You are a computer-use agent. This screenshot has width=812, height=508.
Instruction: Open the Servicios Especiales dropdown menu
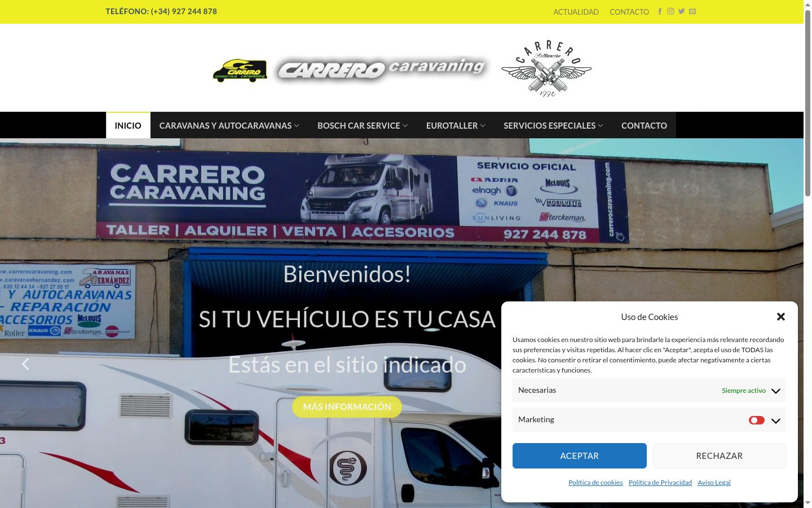click(x=554, y=125)
